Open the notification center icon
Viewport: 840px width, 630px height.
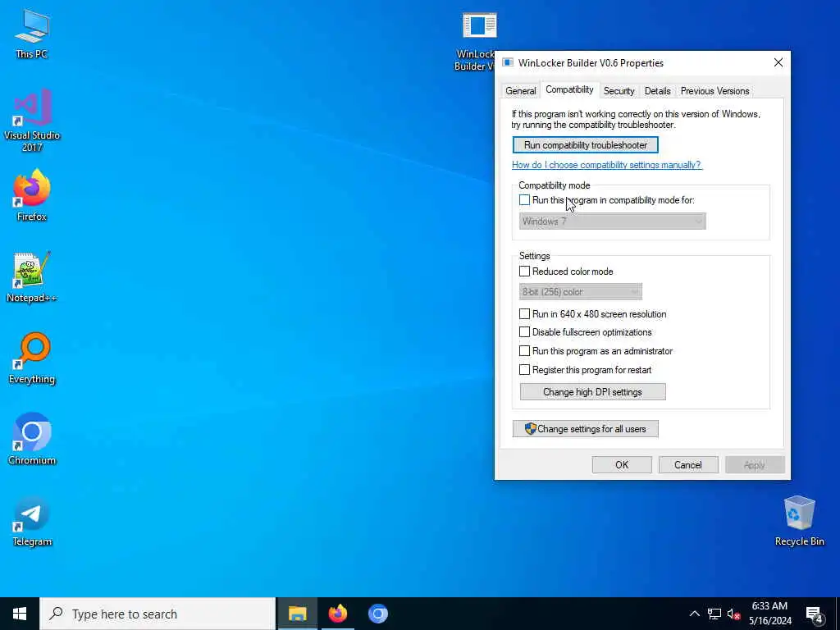pos(815,614)
